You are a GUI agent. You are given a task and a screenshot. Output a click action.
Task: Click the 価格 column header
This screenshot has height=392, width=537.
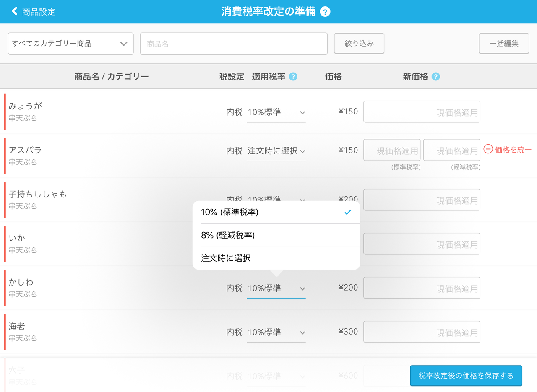334,77
